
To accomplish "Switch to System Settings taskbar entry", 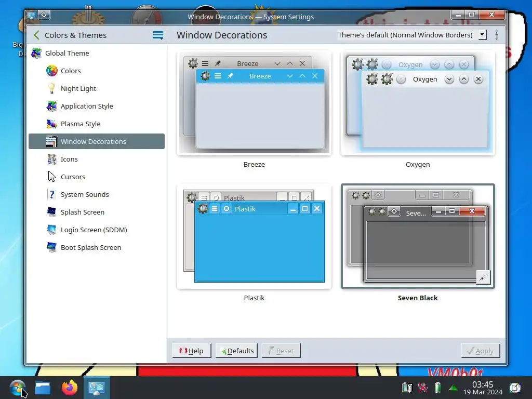I will point(96,388).
